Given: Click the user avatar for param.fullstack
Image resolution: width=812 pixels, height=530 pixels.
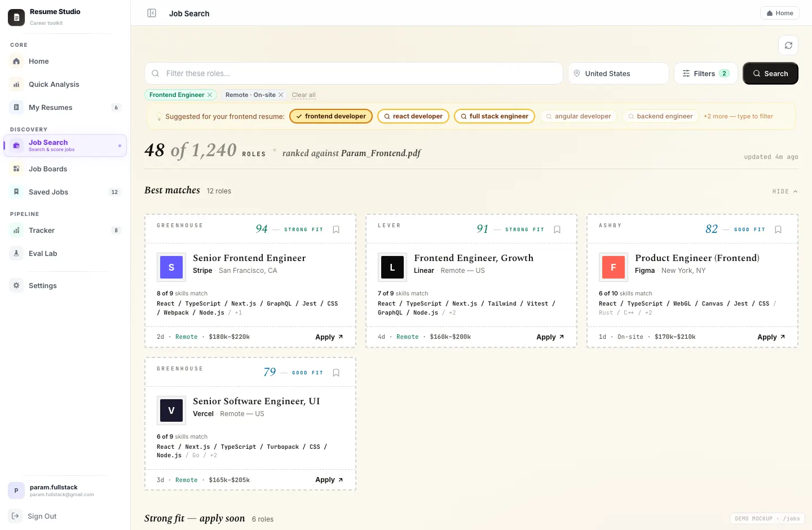Looking at the screenshot, I should point(16,491).
